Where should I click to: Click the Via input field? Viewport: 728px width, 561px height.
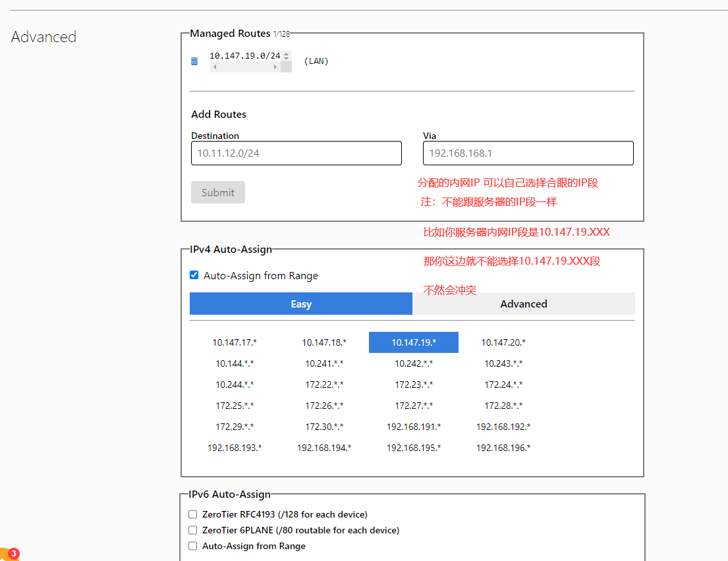pos(527,153)
